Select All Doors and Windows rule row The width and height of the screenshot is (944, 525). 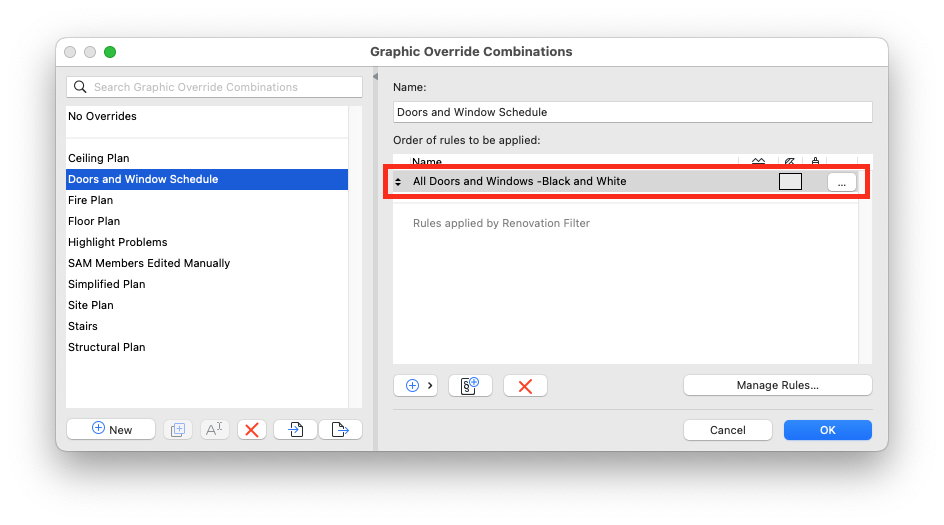pyautogui.click(x=625, y=181)
